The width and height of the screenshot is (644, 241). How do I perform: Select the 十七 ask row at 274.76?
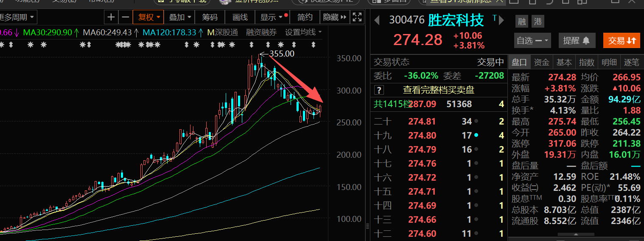coord(438,164)
